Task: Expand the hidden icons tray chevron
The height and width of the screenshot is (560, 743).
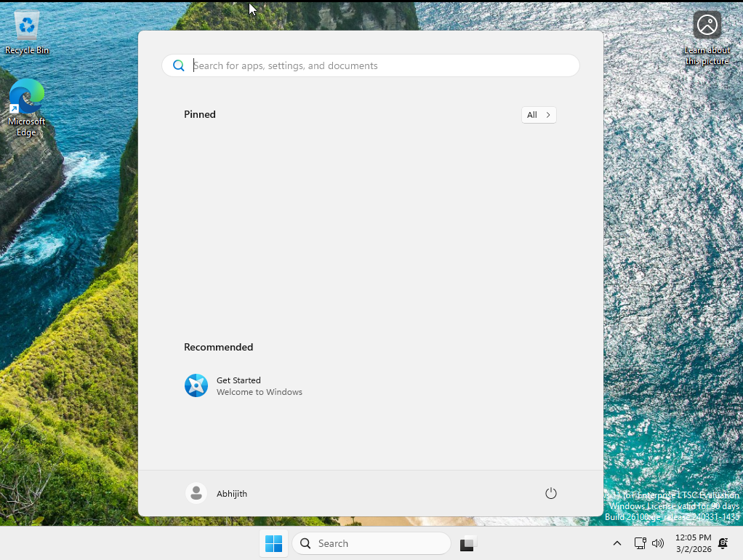Action: (617, 543)
